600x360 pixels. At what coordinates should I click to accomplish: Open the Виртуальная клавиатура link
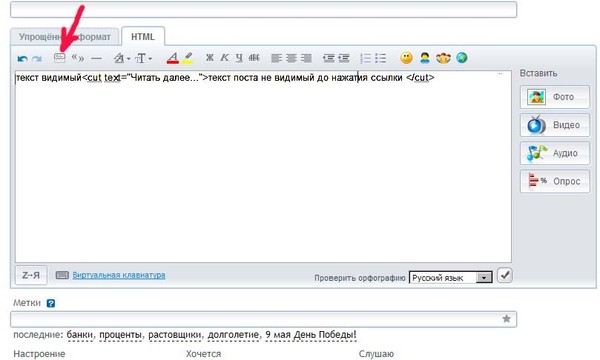coord(119,275)
